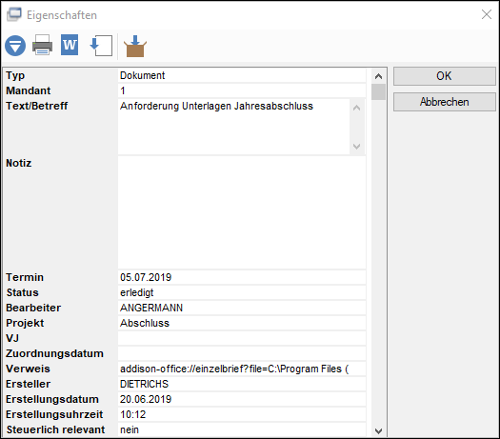Viewport: 500px width, 439px height.
Task: Click the Erstellungsuhrzeit label
Action: click(x=54, y=415)
